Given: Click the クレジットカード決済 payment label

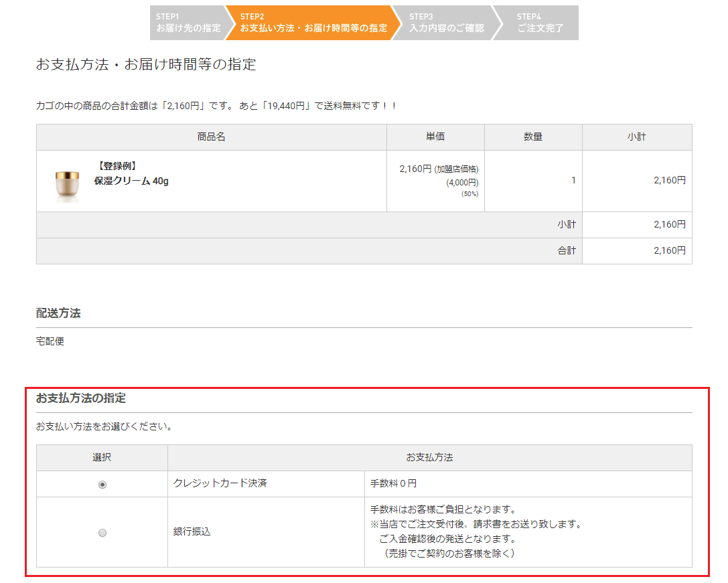Looking at the screenshot, I should coord(220,483).
